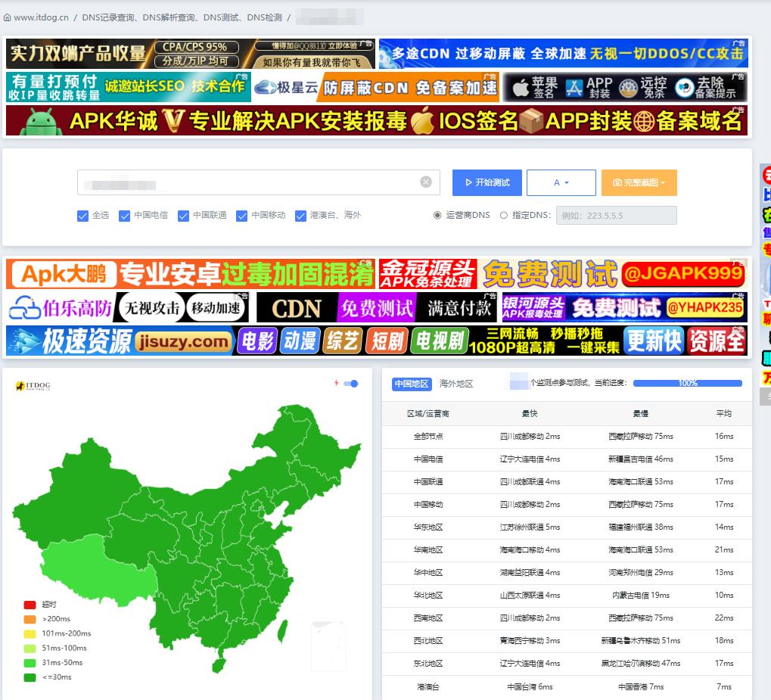Click the 31ms-50ms legend swatch
The width and height of the screenshot is (771, 700).
30,663
